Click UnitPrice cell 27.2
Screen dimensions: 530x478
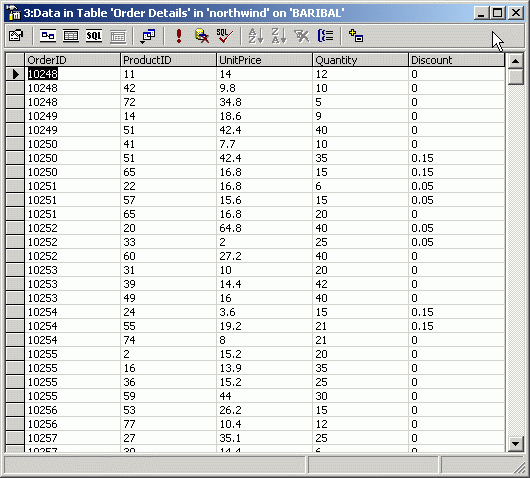tap(264, 256)
